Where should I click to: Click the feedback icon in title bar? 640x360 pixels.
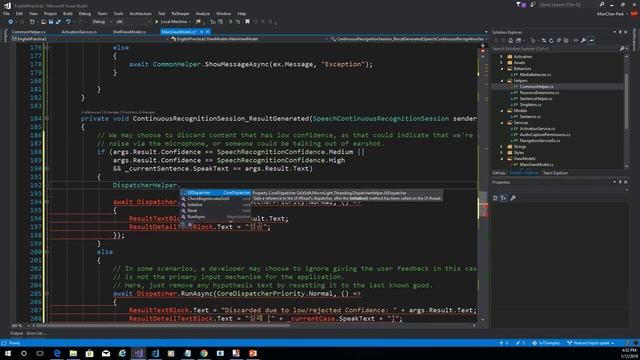[533, 4]
